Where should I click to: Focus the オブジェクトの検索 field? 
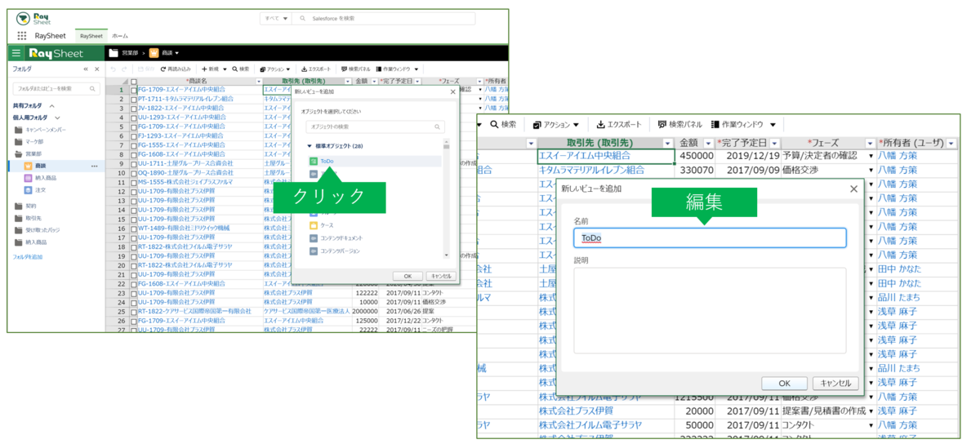(376, 127)
